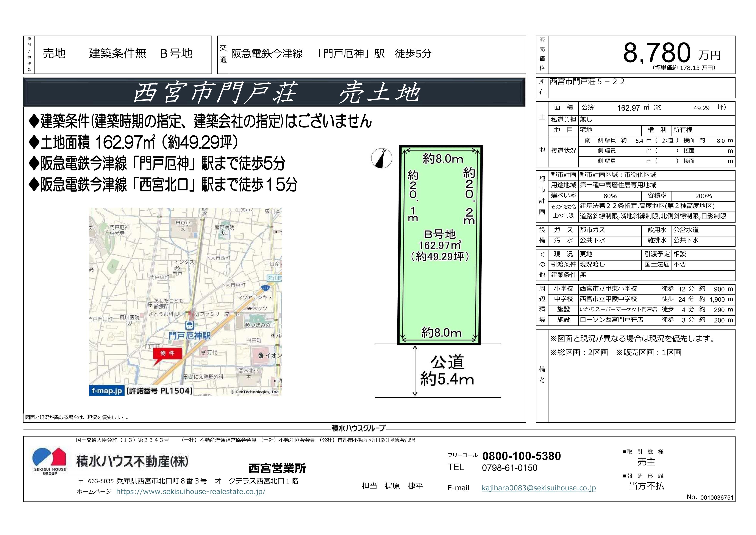The height and width of the screenshot is (535, 756).
Task: Click the ファミリーマート marker on map
Action: point(197,314)
